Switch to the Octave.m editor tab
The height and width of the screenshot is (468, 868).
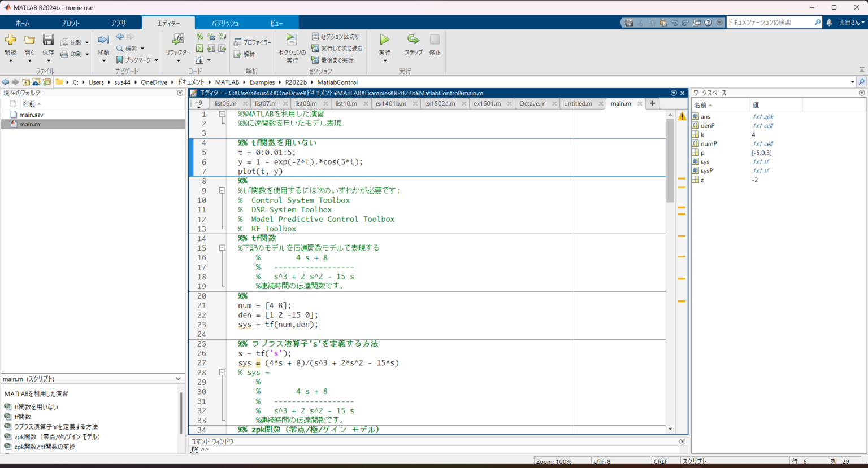[532, 104]
